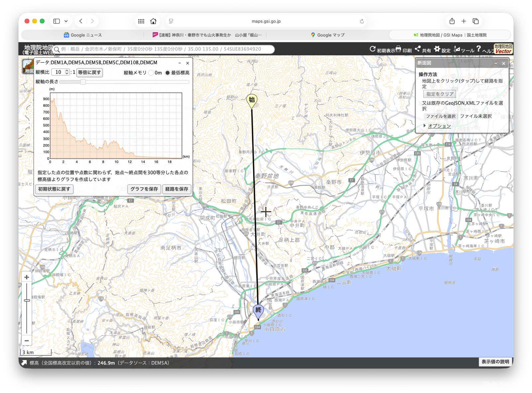Select the 最低標高 radio option
The width and height of the screenshot is (532, 393).
click(168, 73)
